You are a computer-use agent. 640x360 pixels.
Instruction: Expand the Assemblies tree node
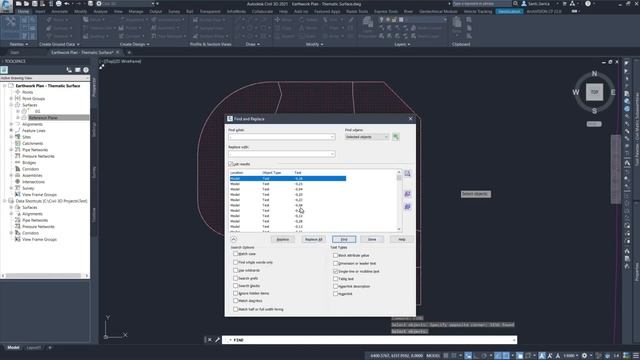tap(11, 176)
